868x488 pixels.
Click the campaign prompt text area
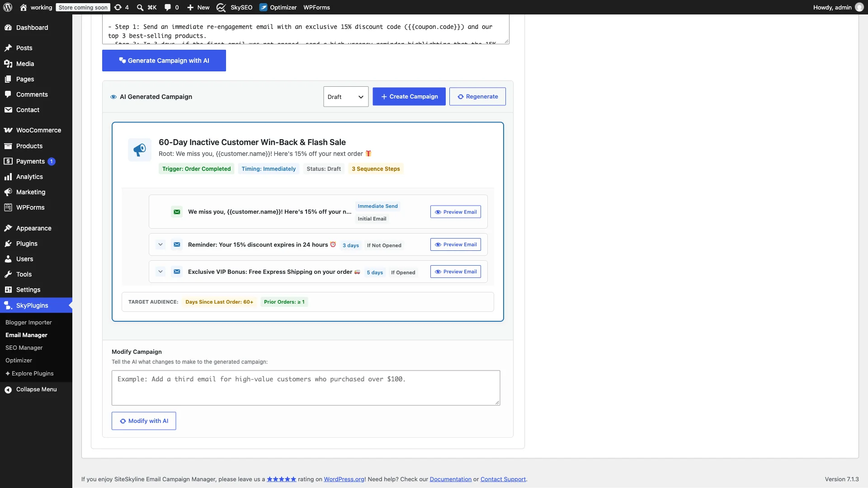(306, 29)
